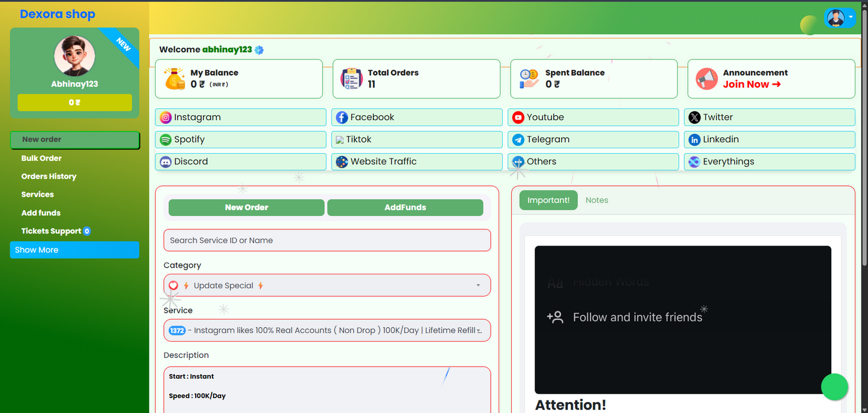The image size is (868, 413).
Task: Click the Search Service ID or Name field
Action: [x=327, y=240]
